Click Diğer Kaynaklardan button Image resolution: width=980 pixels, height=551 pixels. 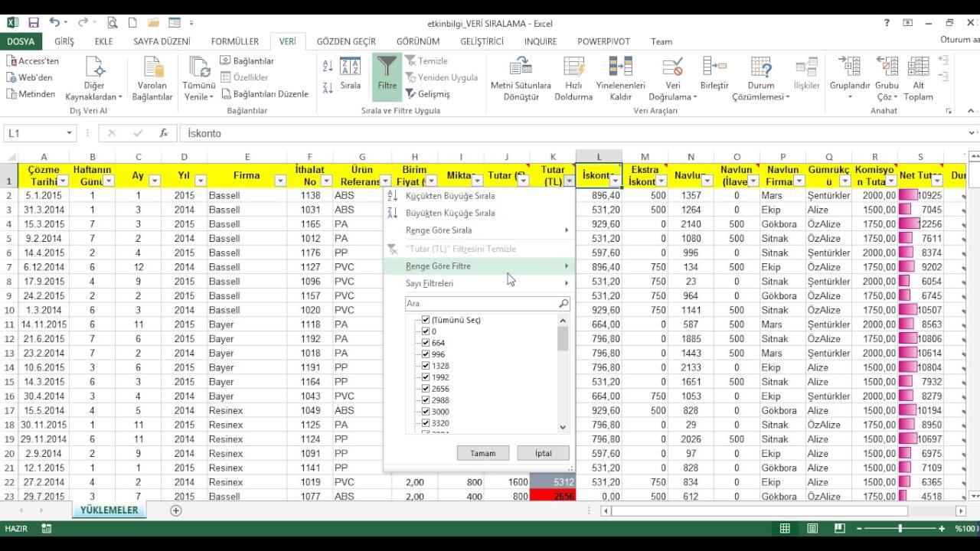pyautogui.click(x=94, y=78)
